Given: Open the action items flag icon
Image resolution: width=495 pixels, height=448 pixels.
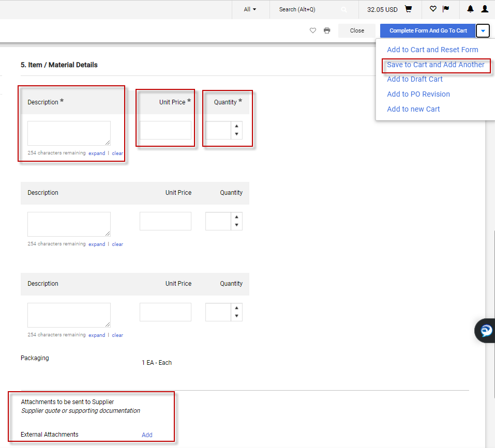Looking at the screenshot, I should [x=446, y=9].
